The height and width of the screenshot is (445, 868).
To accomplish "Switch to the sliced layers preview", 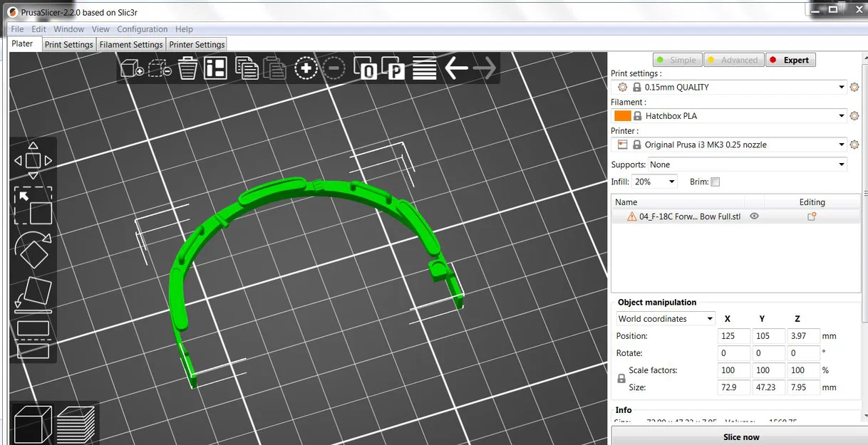I will coord(76,424).
